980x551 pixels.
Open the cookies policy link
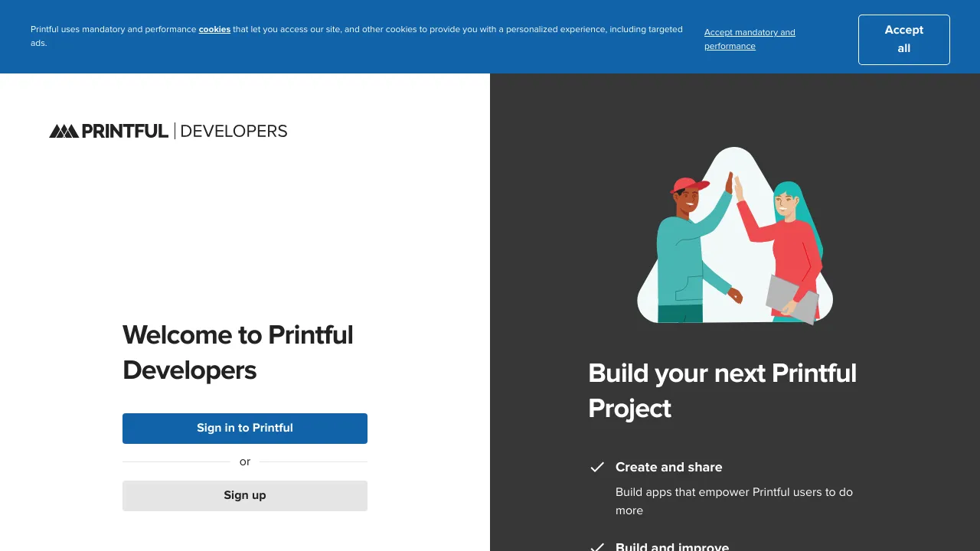click(x=214, y=29)
